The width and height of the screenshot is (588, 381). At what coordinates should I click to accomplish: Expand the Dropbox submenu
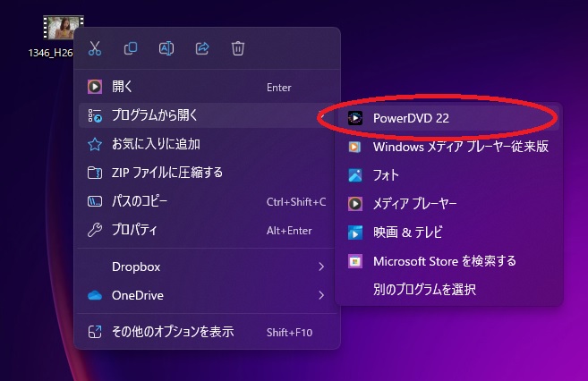click(x=207, y=267)
